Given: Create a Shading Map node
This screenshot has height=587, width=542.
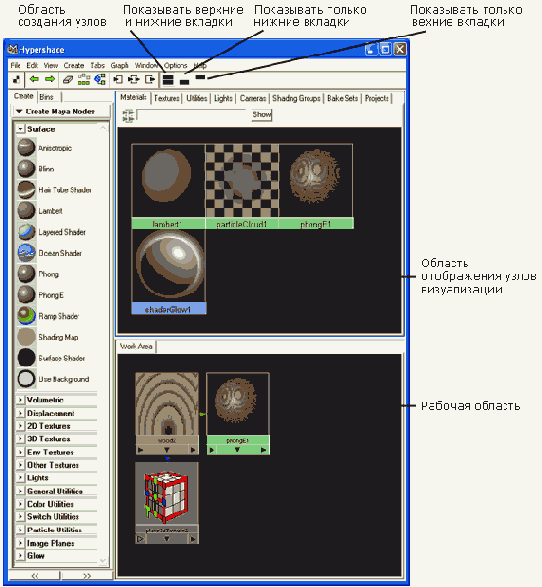Looking at the screenshot, I should click(48, 337).
